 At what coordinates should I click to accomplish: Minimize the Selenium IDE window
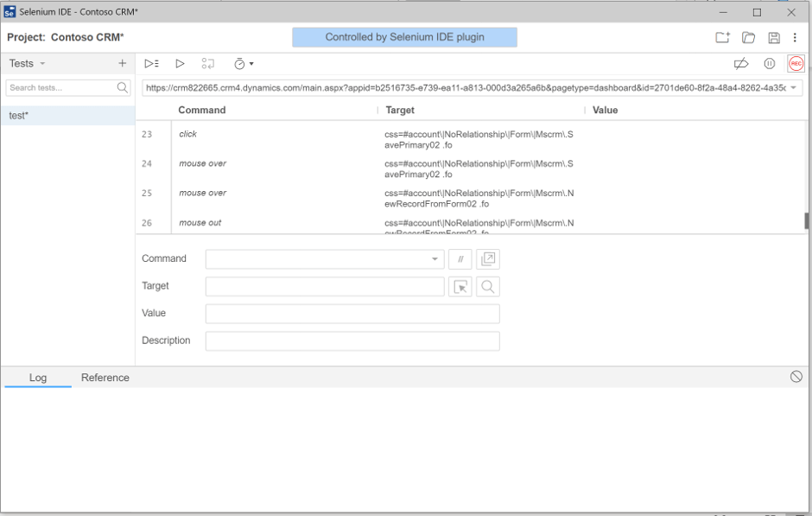click(723, 12)
